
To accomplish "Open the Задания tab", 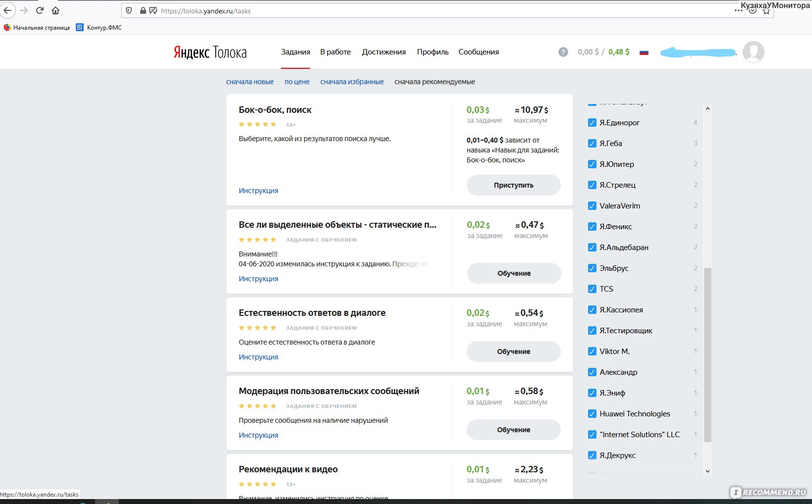I will point(296,52).
